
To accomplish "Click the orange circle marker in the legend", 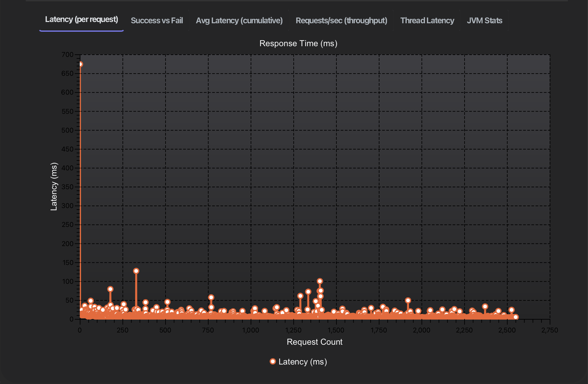I will coord(272,361).
